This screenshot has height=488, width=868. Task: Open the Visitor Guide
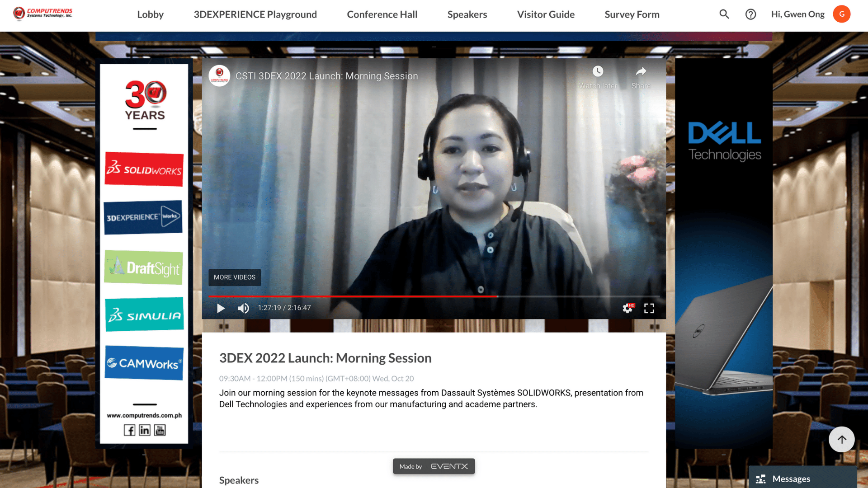click(x=546, y=14)
